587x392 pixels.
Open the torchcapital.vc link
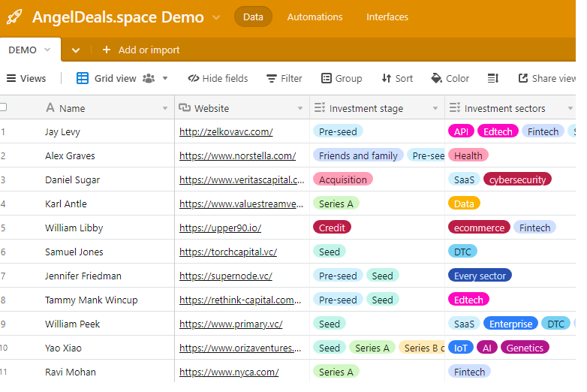click(228, 252)
